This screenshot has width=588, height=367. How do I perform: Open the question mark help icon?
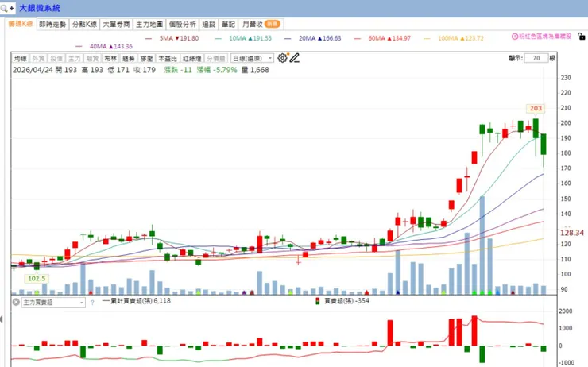pos(92,303)
